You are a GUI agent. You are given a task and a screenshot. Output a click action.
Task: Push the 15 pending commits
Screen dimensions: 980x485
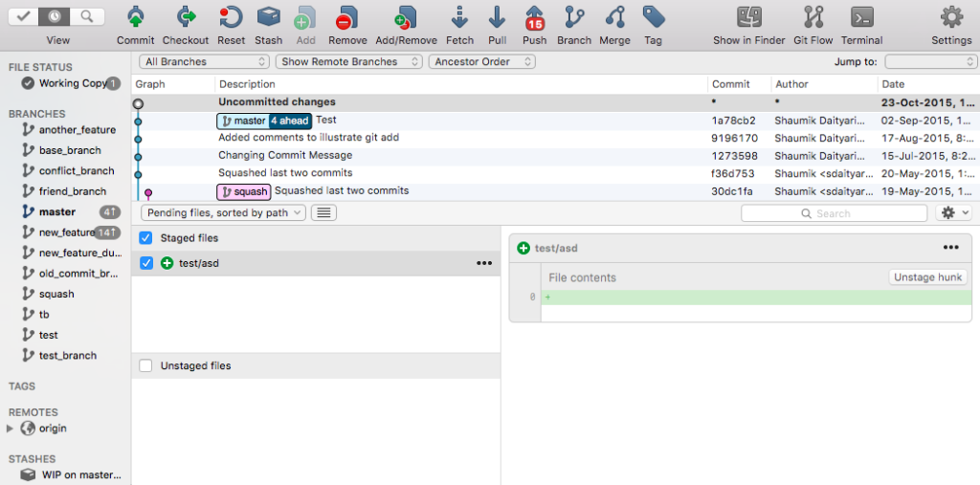534,18
